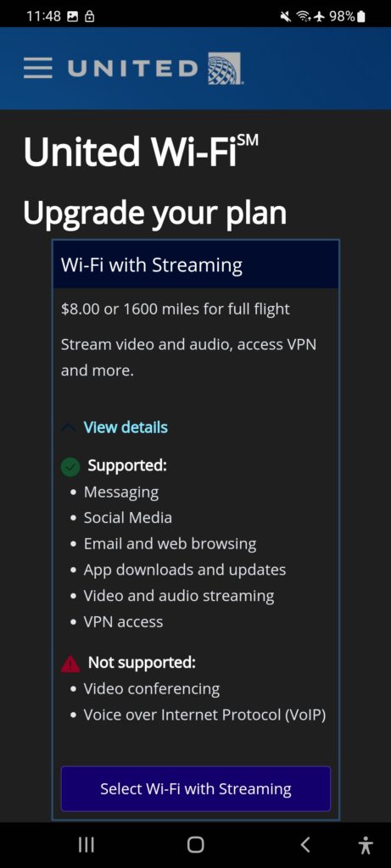The height and width of the screenshot is (868, 391).
Task: Go back with Android back arrow
Action: [x=305, y=845]
